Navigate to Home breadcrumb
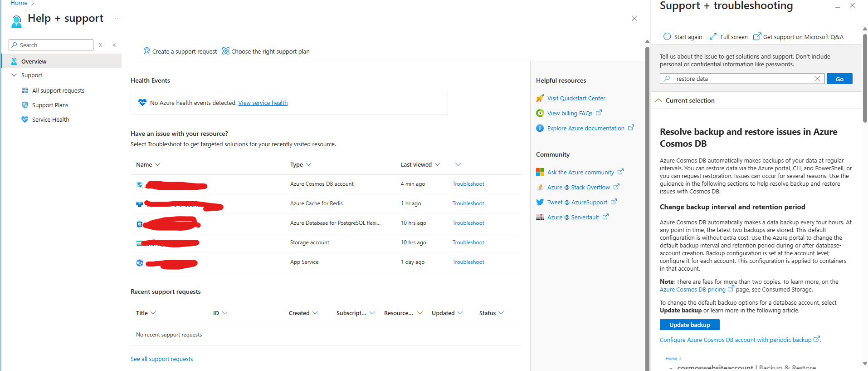Screen dimensions: 868x371 (x=19, y=3)
